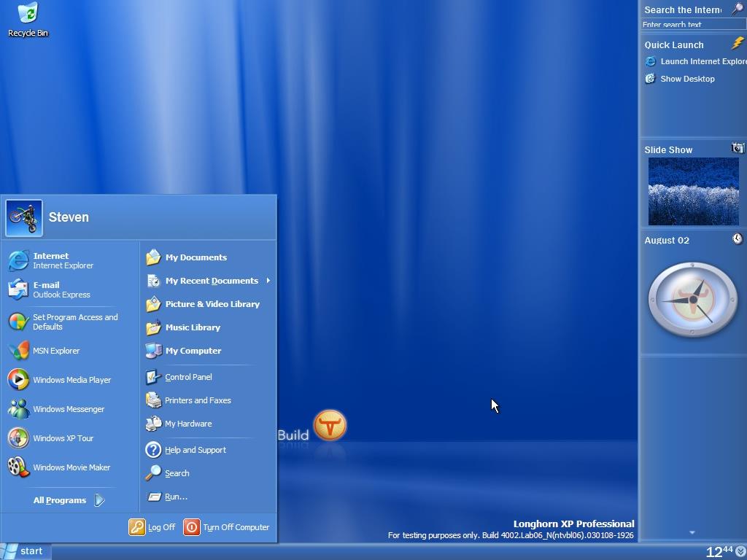Click the small clock icon beside August 02

point(738,238)
